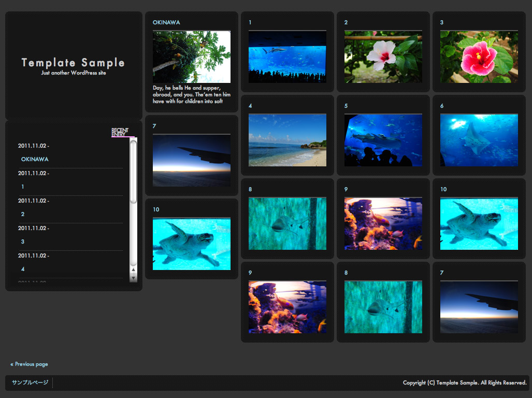Open the サンプルページ footer menu item
The image size is (532, 398).
(30, 382)
